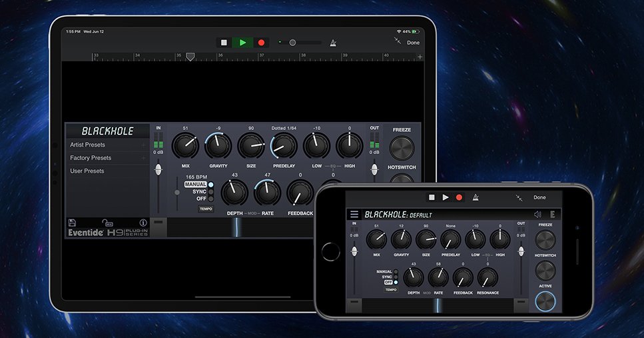This screenshot has width=644, height=338.
Task: Select SYNC tempo mode on the iPad
Action: [x=200, y=191]
